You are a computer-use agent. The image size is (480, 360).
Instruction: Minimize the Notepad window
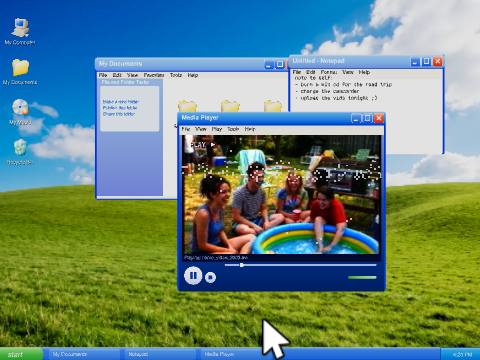pos(415,62)
